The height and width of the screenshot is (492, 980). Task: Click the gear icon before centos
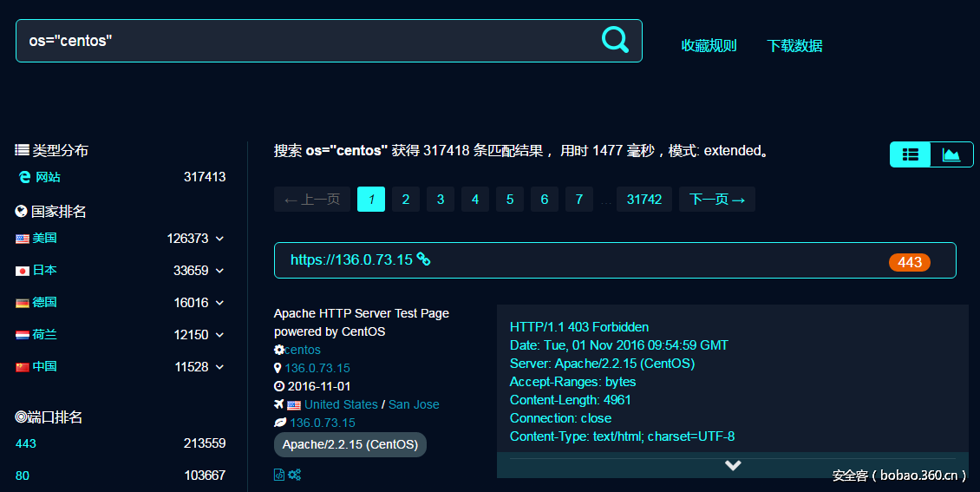pos(278,350)
